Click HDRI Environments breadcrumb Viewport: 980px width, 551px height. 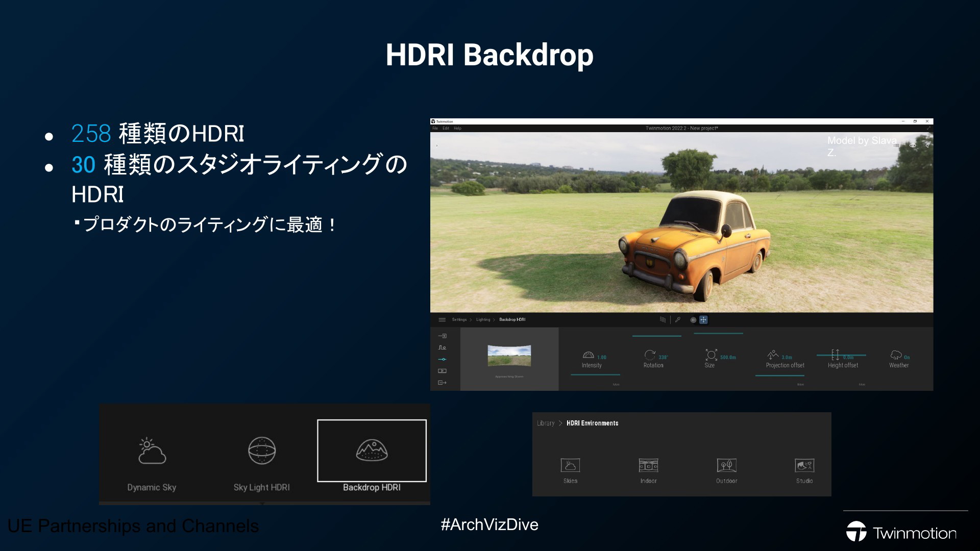point(592,423)
